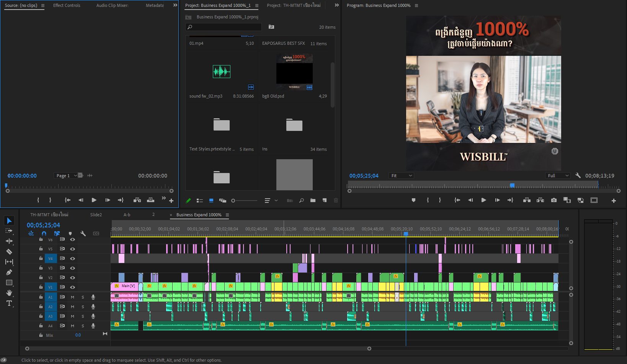Image resolution: width=627 pixels, height=364 pixels.
Task: Export frame with camera icon
Action: pyautogui.click(x=554, y=200)
